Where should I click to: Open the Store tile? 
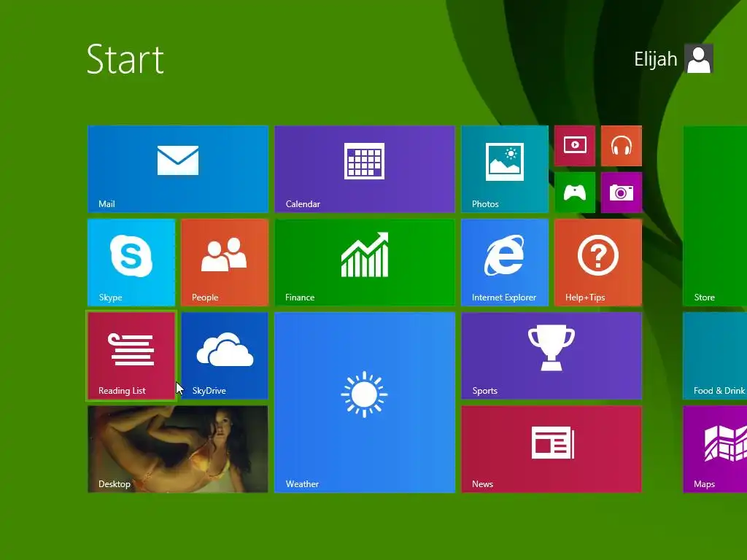click(x=715, y=216)
